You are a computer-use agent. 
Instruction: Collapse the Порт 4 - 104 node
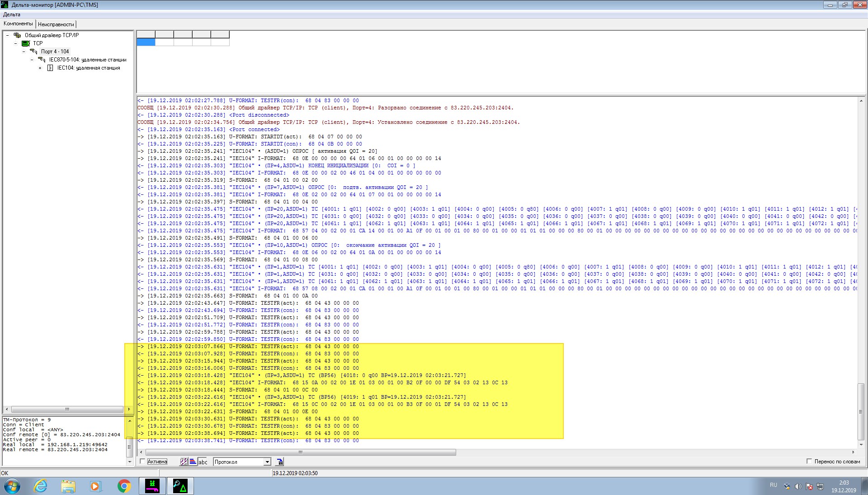24,52
